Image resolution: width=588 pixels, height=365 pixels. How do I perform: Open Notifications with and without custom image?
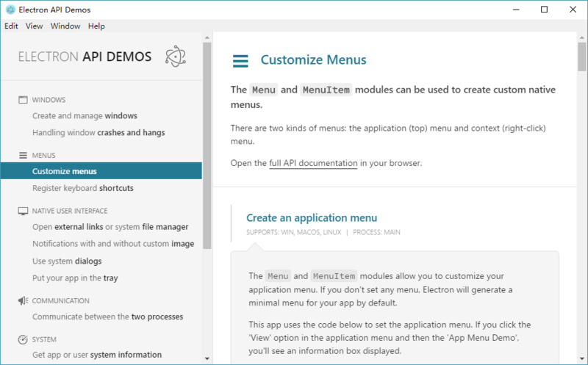(x=113, y=244)
